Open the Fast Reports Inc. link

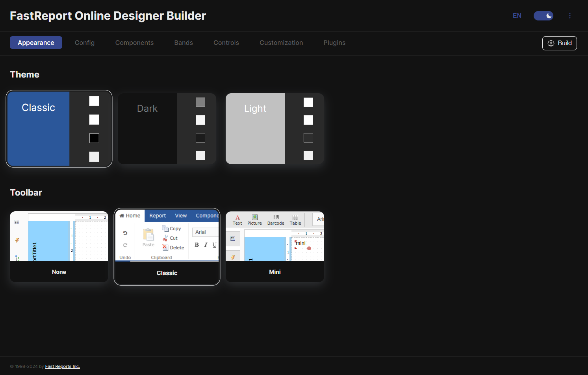[x=62, y=366]
